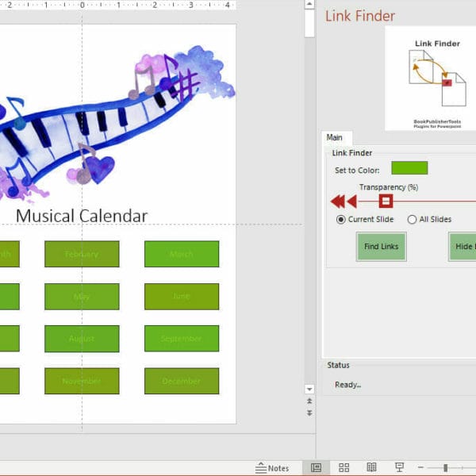Image resolution: width=476 pixels, height=476 pixels.
Task: Click the Ready status text
Action: coord(348,385)
